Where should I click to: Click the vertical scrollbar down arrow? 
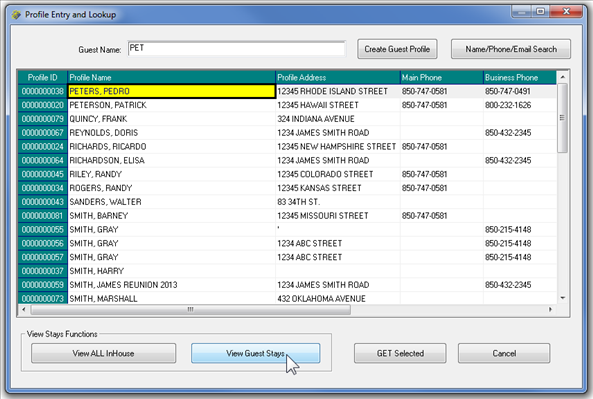tap(563, 298)
